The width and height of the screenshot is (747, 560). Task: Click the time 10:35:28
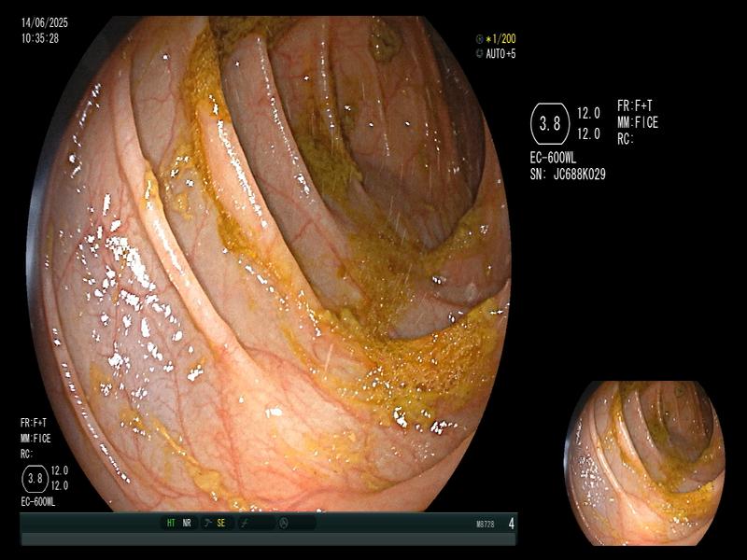(x=40, y=38)
